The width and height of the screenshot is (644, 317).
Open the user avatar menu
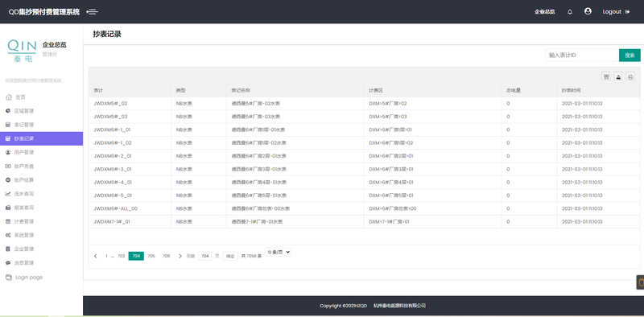coord(588,11)
